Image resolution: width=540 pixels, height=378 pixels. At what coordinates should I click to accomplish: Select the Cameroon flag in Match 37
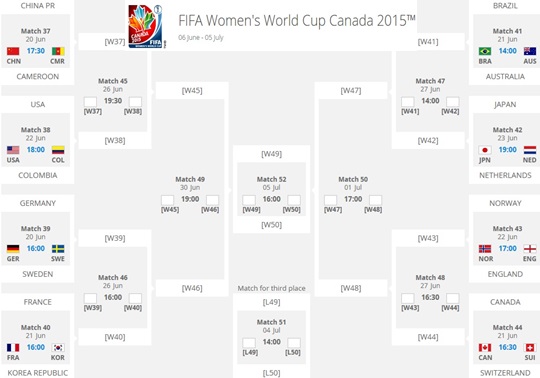pyautogui.click(x=58, y=51)
